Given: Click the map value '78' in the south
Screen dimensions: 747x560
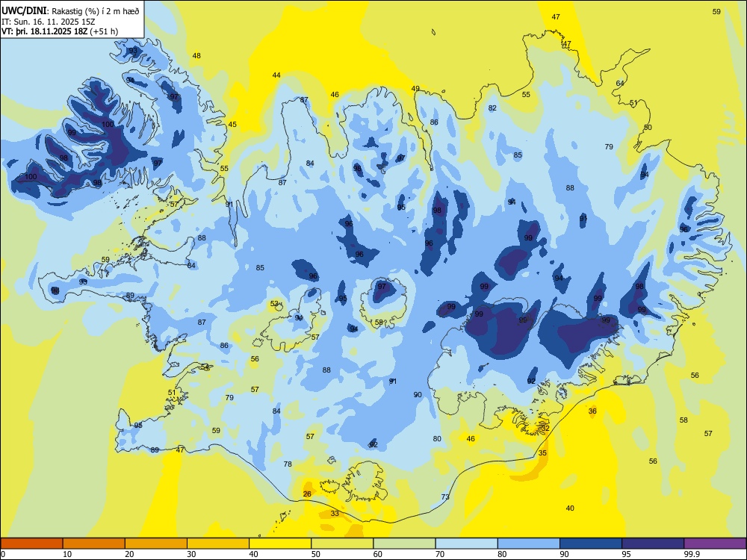Looking at the screenshot, I should point(288,464).
